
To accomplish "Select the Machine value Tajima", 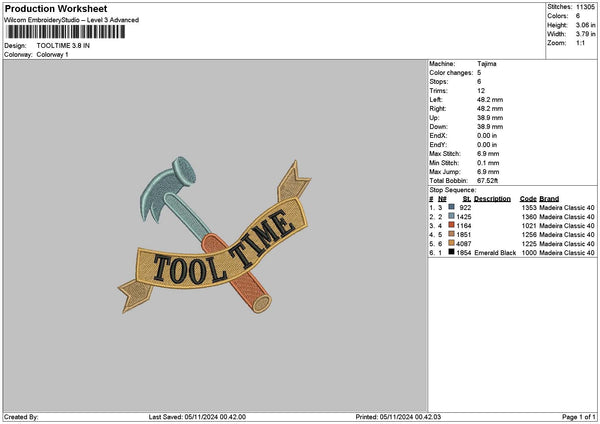I will tap(488, 64).
